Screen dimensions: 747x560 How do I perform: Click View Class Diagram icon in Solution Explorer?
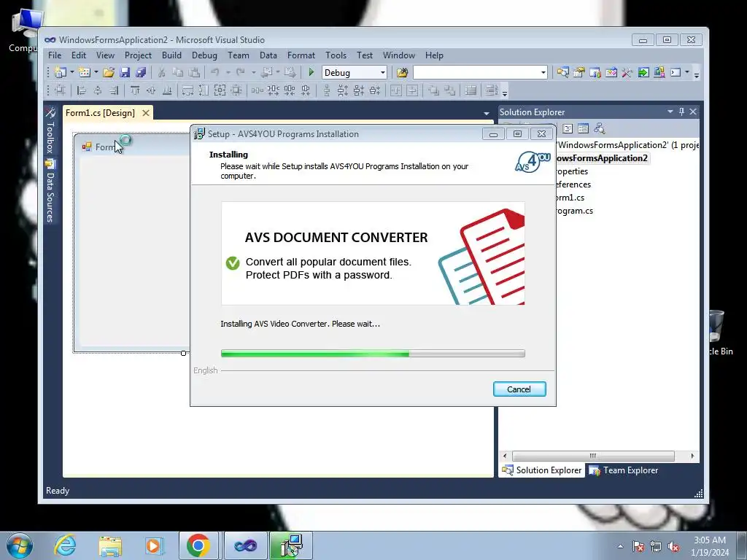click(600, 128)
